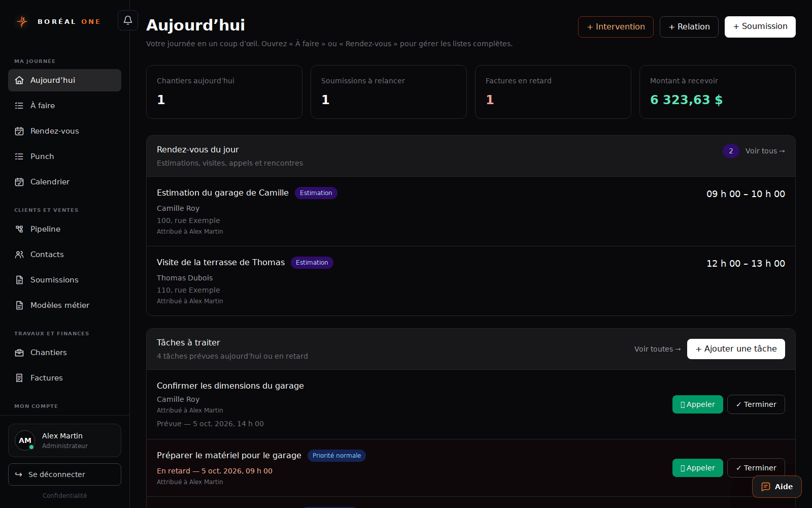Open Chantiers briefcase icon
This screenshot has width=812, height=508.
coord(19,353)
